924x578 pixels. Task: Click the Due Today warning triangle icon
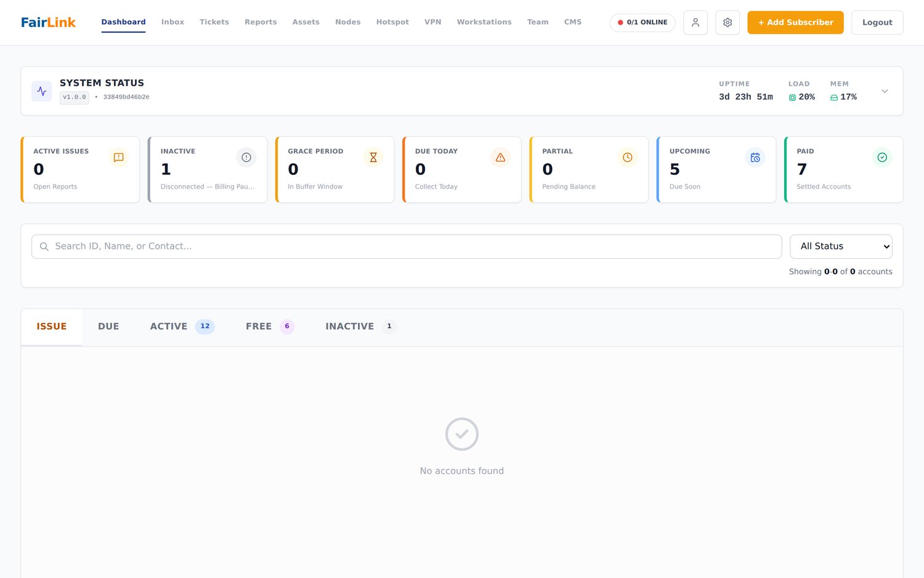pos(501,158)
